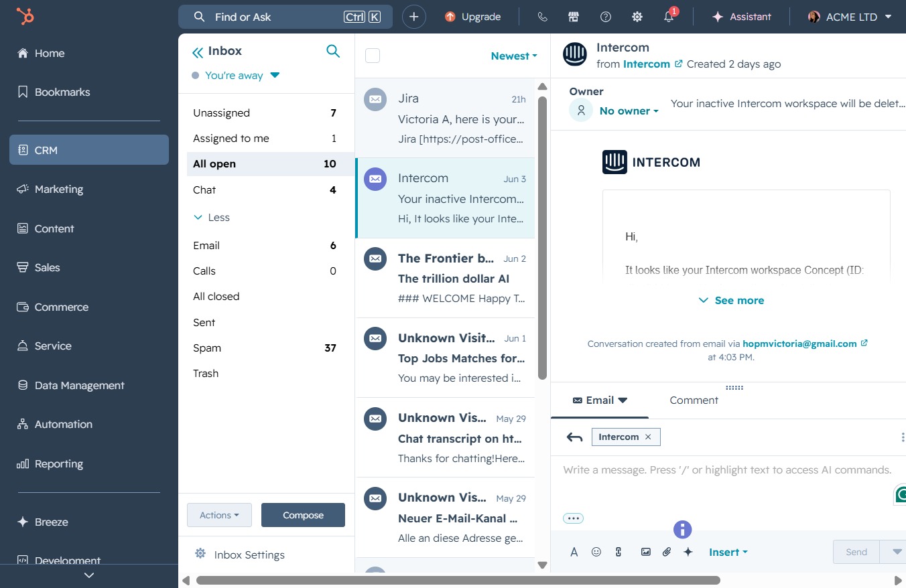Open the calling phone icon
Image resolution: width=906 pixels, height=588 pixels.
(x=542, y=17)
